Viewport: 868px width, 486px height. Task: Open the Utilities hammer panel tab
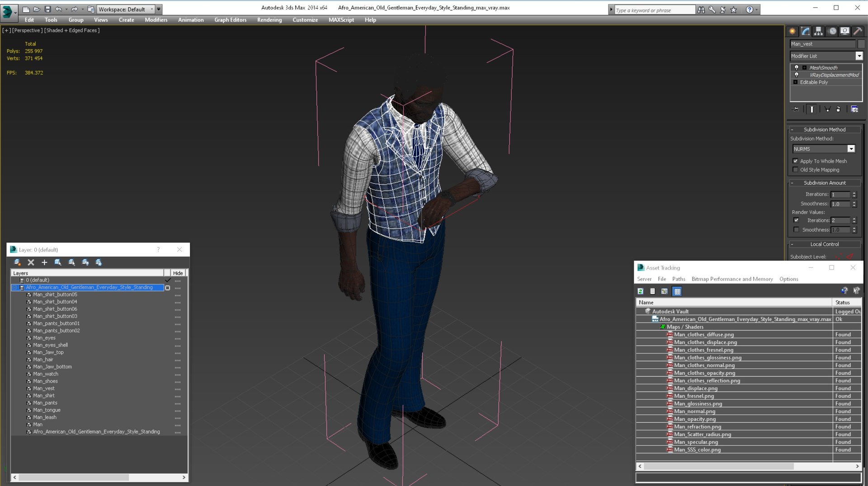(x=858, y=31)
